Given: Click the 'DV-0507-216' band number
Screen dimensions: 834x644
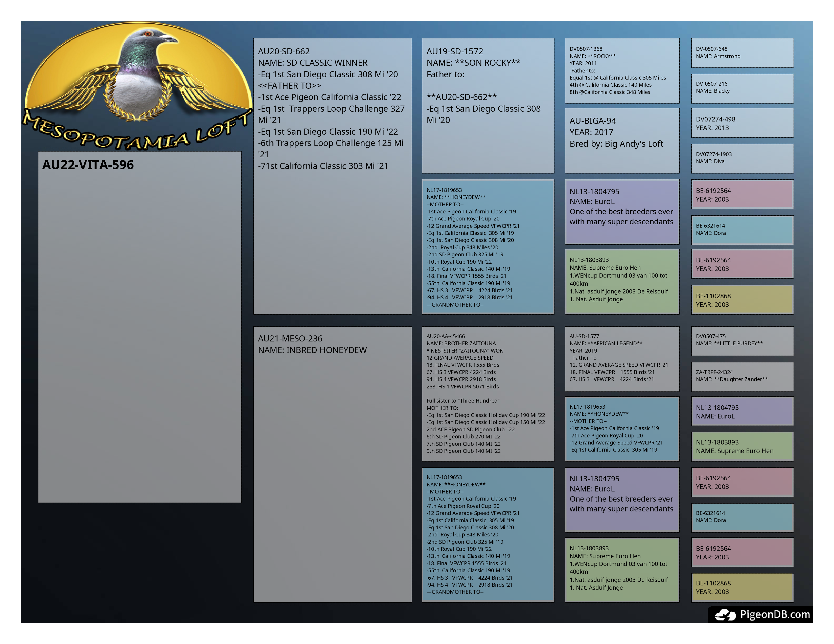Looking at the screenshot, I should [x=711, y=84].
